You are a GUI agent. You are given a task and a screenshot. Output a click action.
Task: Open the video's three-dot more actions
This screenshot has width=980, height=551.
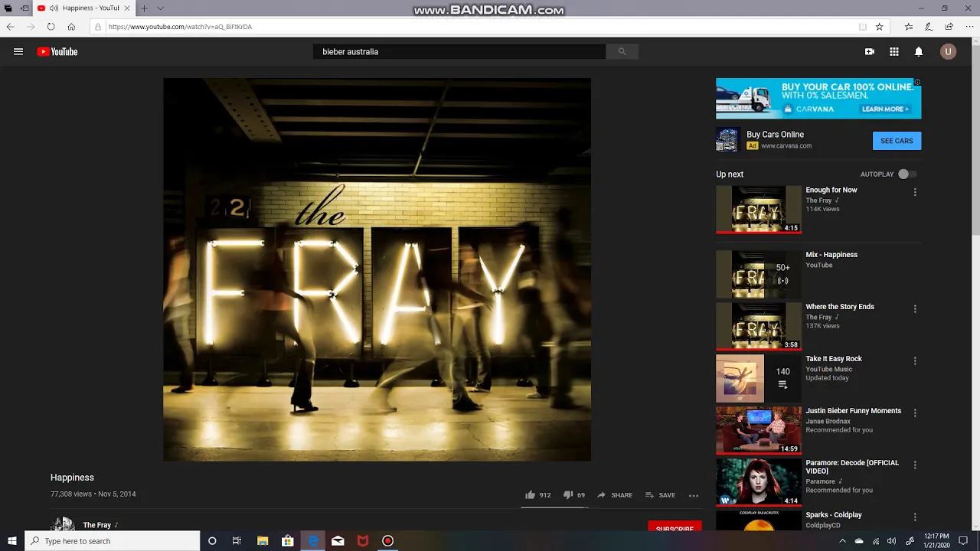tap(694, 495)
